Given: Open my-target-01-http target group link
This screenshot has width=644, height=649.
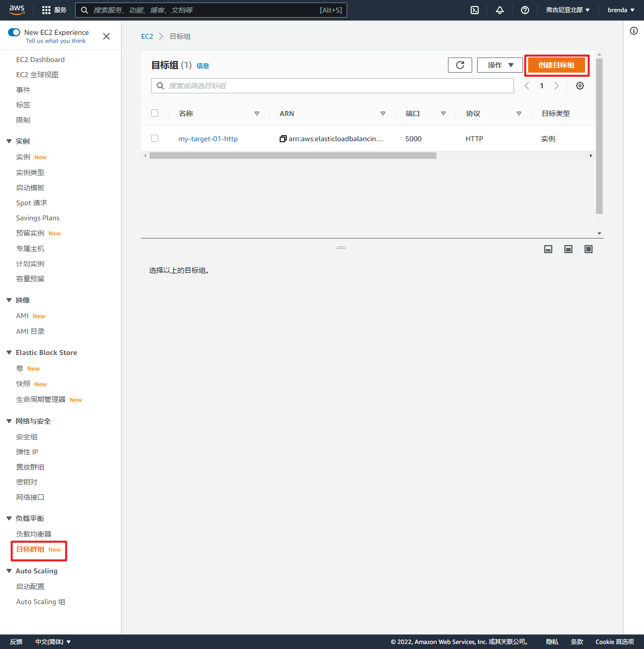Looking at the screenshot, I should click(208, 139).
